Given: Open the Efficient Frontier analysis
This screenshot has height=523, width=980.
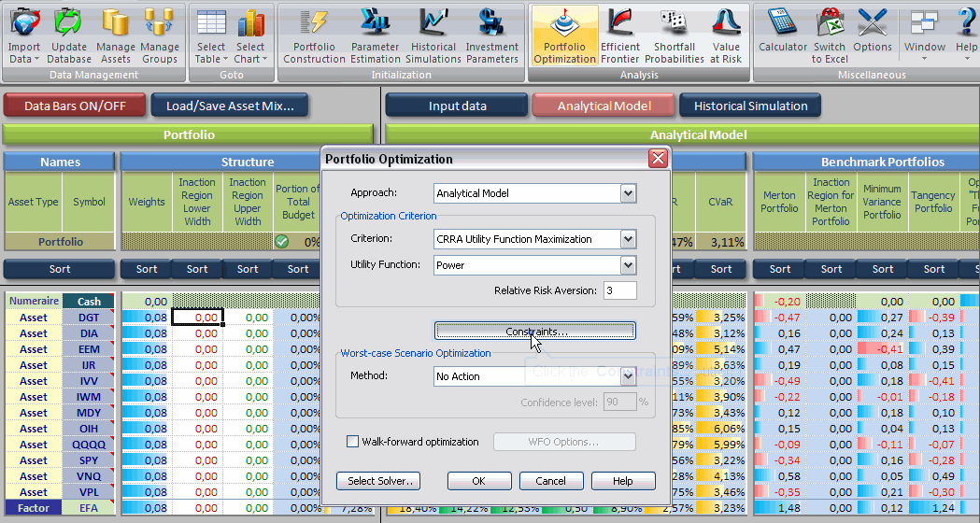Looking at the screenshot, I should (620, 22).
